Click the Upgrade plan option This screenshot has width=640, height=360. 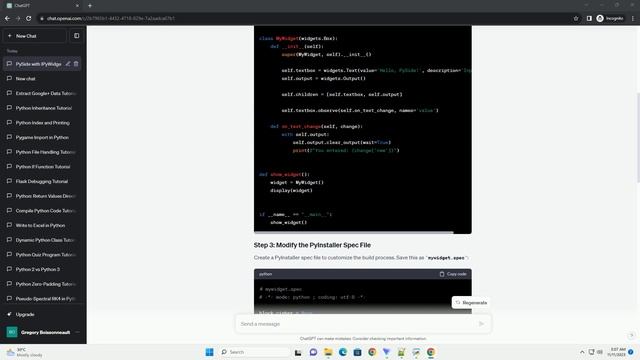[x=42, y=314]
